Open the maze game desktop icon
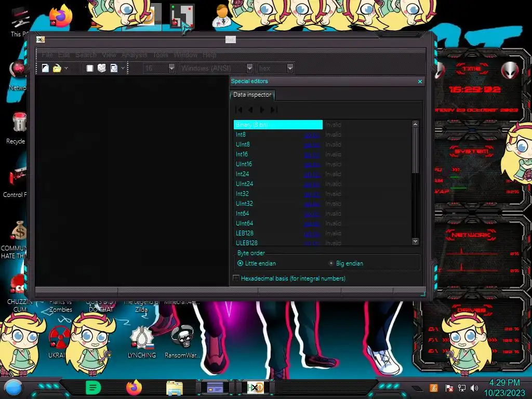Viewport: 532px width, 399px height. pyautogui.click(x=182, y=16)
